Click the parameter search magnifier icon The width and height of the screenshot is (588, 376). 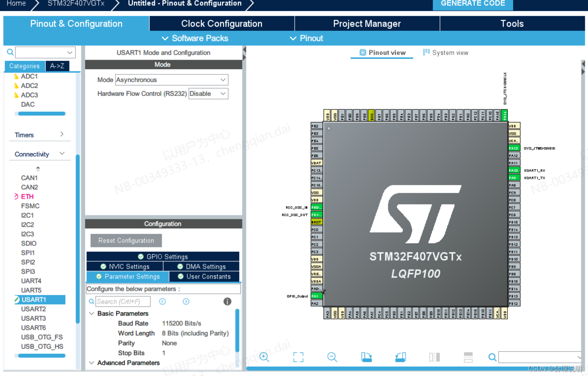[91, 301]
